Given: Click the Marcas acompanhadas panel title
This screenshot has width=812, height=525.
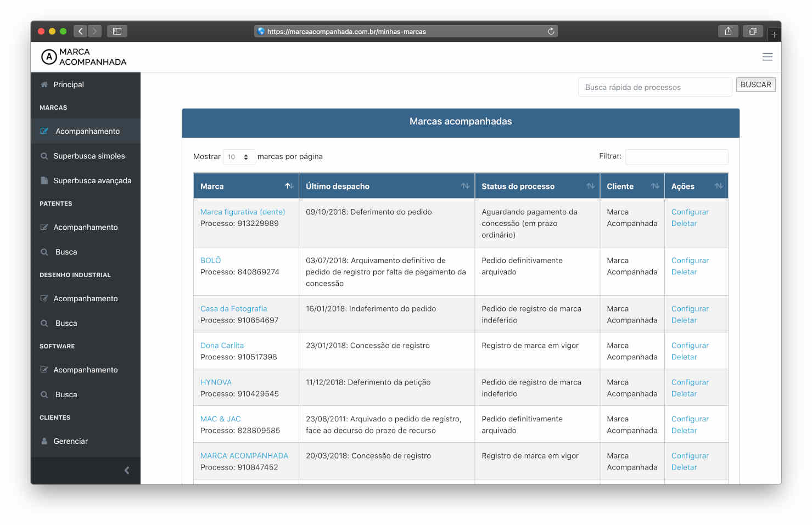Looking at the screenshot, I should 461,121.
